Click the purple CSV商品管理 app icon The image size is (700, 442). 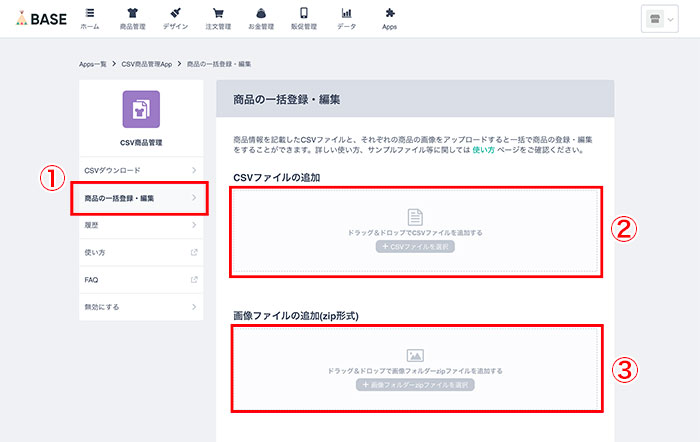coord(141,109)
